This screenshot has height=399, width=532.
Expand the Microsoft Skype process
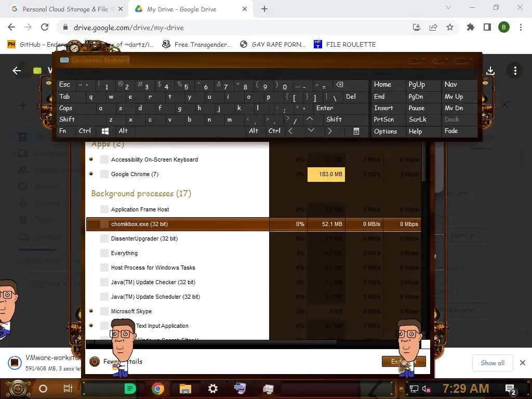(x=91, y=311)
